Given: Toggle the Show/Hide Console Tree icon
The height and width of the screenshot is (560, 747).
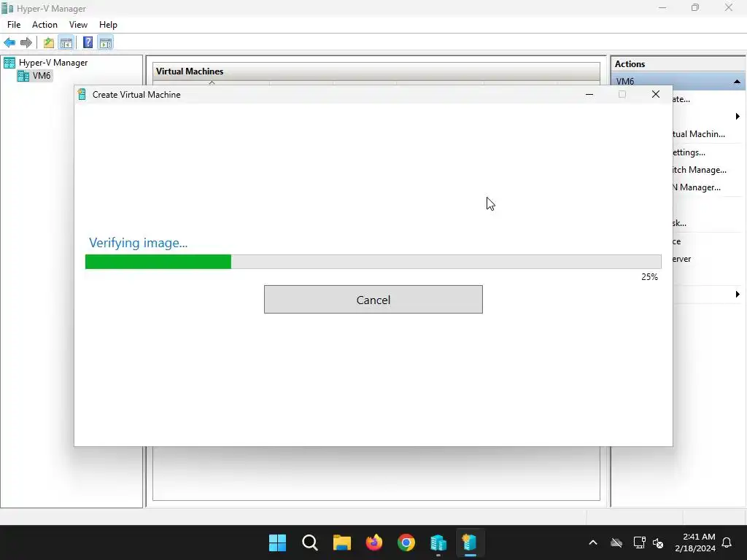Looking at the screenshot, I should (66, 43).
